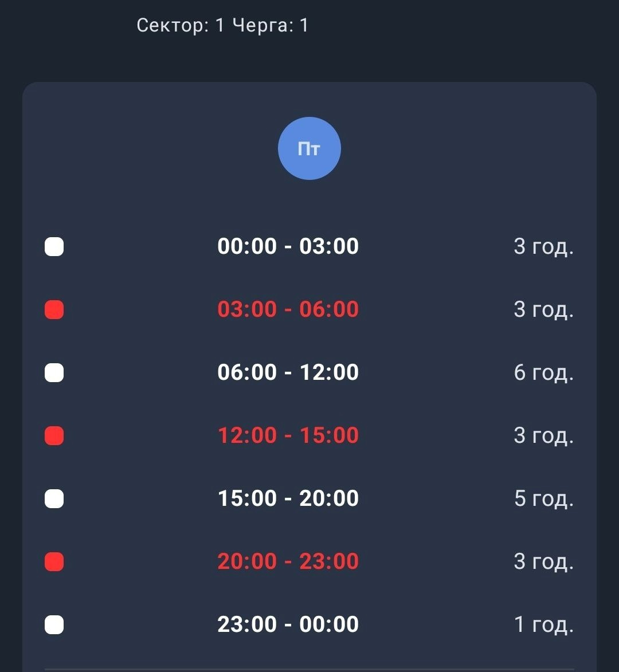
Task: Click the white indicator beside 23:00 - 00:00
Action: point(54,624)
